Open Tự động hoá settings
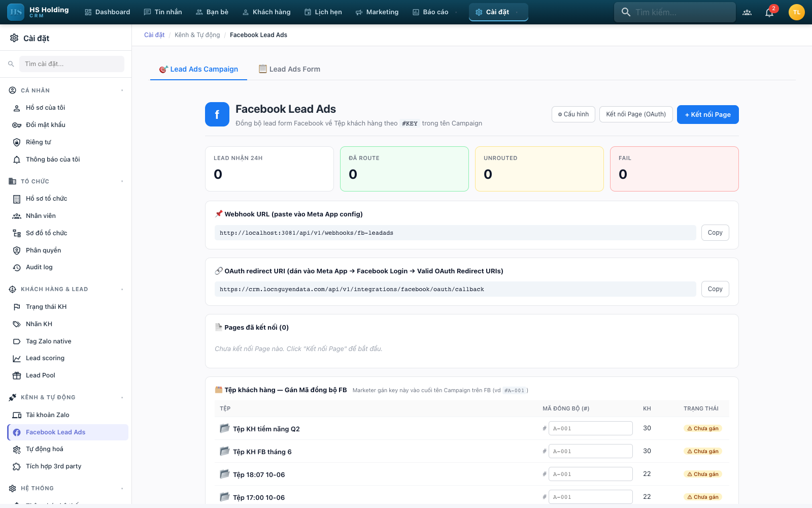 pos(67,449)
